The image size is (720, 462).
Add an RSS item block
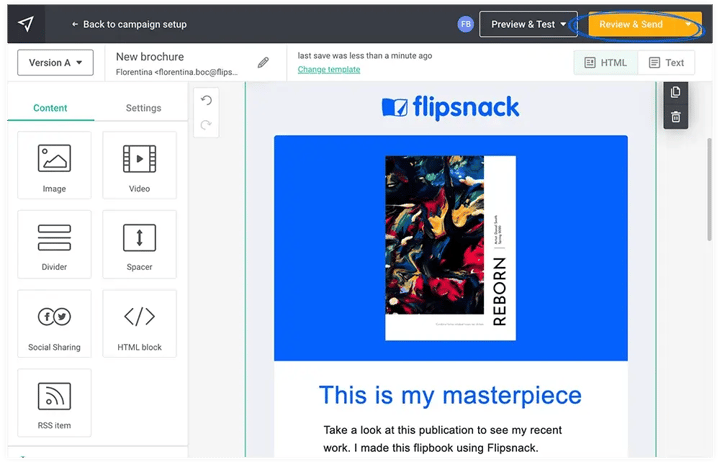pos(54,403)
